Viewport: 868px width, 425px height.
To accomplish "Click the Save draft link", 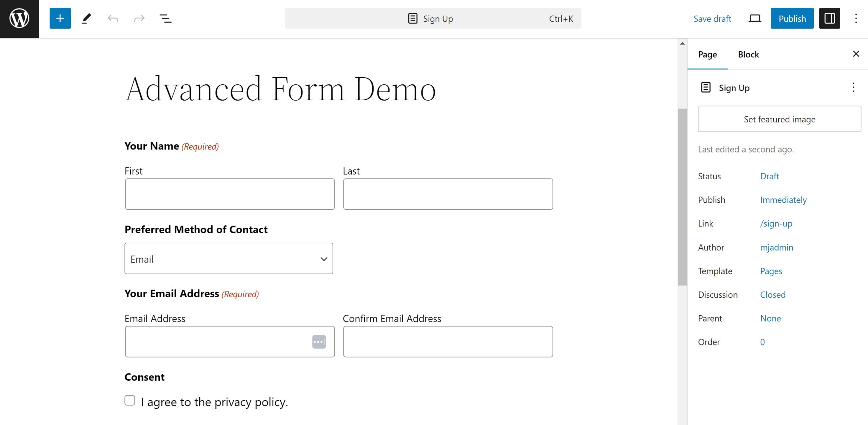I will [x=712, y=19].
